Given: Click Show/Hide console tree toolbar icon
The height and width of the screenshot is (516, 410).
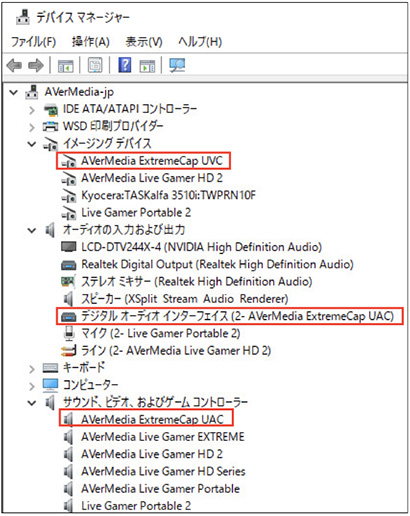Looking at the screenshot, I should [65, 66].
